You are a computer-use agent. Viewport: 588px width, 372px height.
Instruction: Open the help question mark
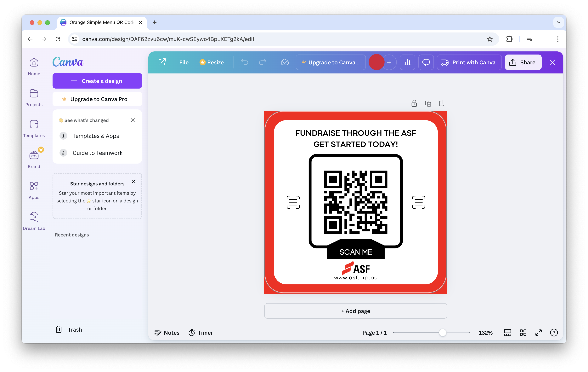(x=554, y=332)
